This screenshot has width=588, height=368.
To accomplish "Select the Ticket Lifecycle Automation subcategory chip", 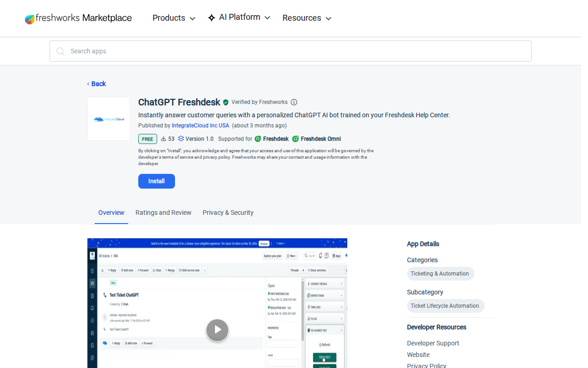I will tap(445, 306).
